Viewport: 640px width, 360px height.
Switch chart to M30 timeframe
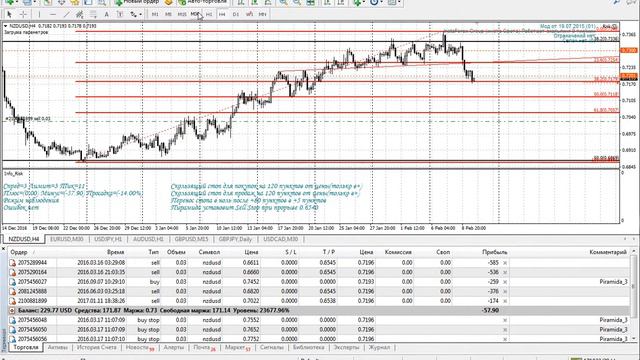pos(195,14)
